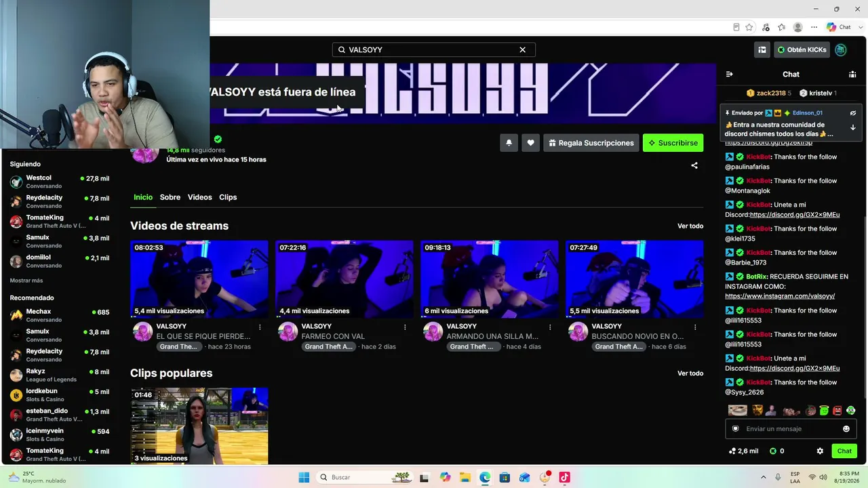The image size is (868, 488).
Task: Open the volume control in system tray
Action: pos(823,477)
